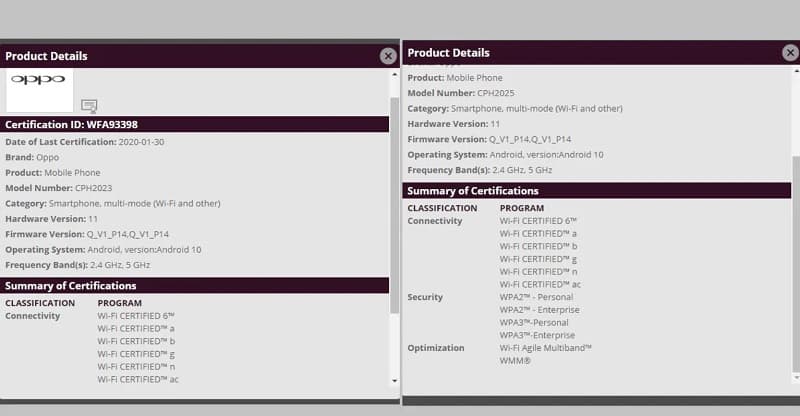The height and width of the screenshot is (416, 800).
Task: Select the Brand: Oppo line
Action: [x=32, y=157]
